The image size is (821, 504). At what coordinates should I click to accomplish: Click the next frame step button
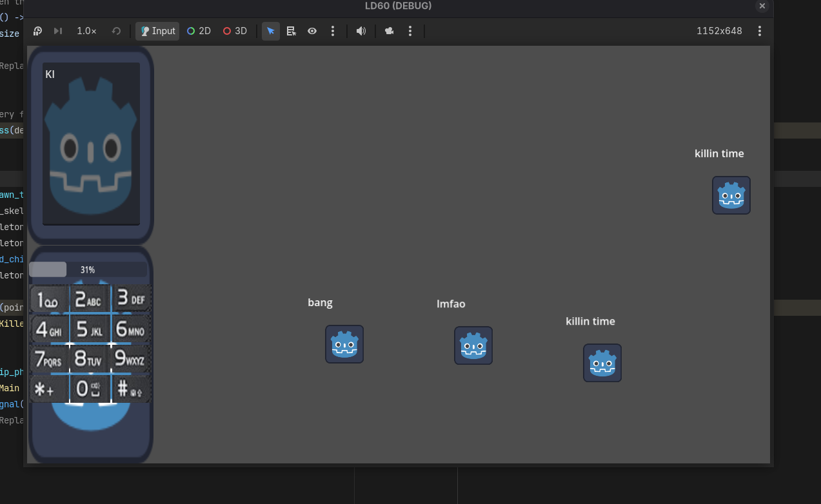pyautogui.click(x=58, y=31)
